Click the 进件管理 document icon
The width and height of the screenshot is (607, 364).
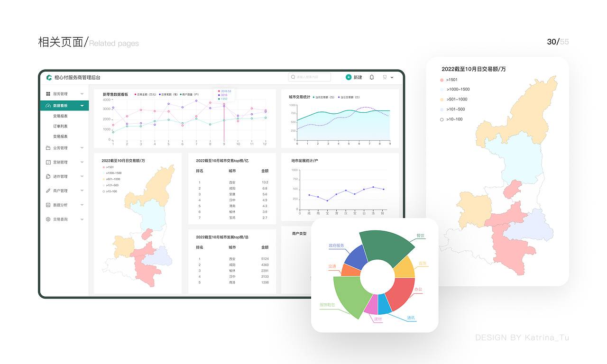point(48,176)
